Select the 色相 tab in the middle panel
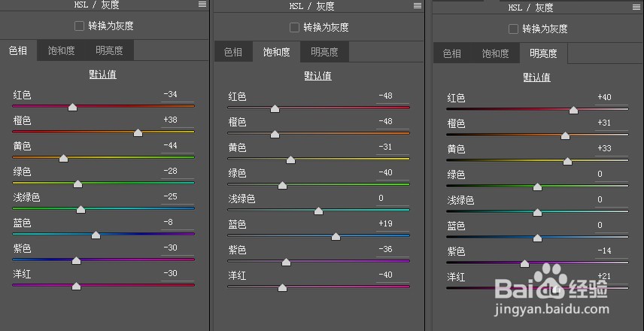Viewport: 644px width, 331px height. (233, 52)
